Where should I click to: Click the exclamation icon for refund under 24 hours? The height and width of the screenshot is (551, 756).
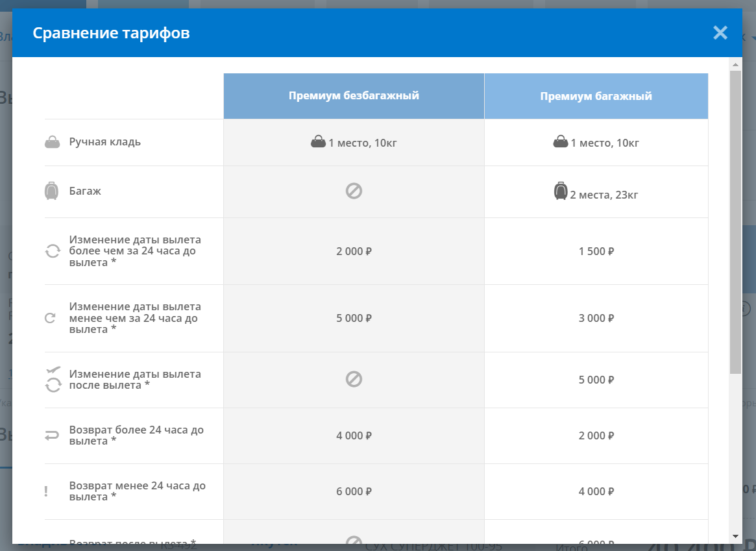[46, 491]
